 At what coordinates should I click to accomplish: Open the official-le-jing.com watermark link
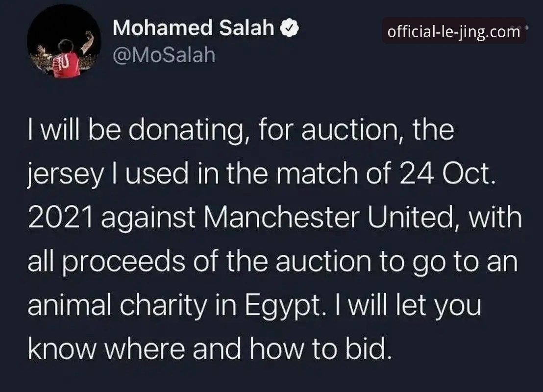click(x=454, y=31)
